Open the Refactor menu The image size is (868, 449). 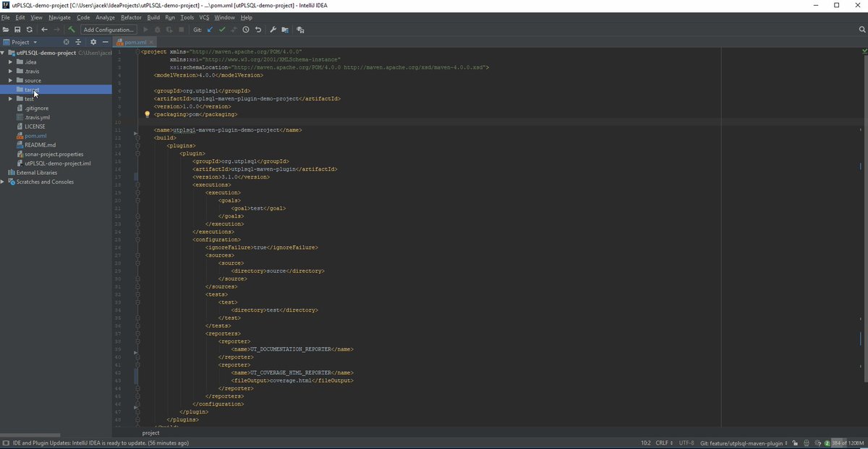[131, 17]
